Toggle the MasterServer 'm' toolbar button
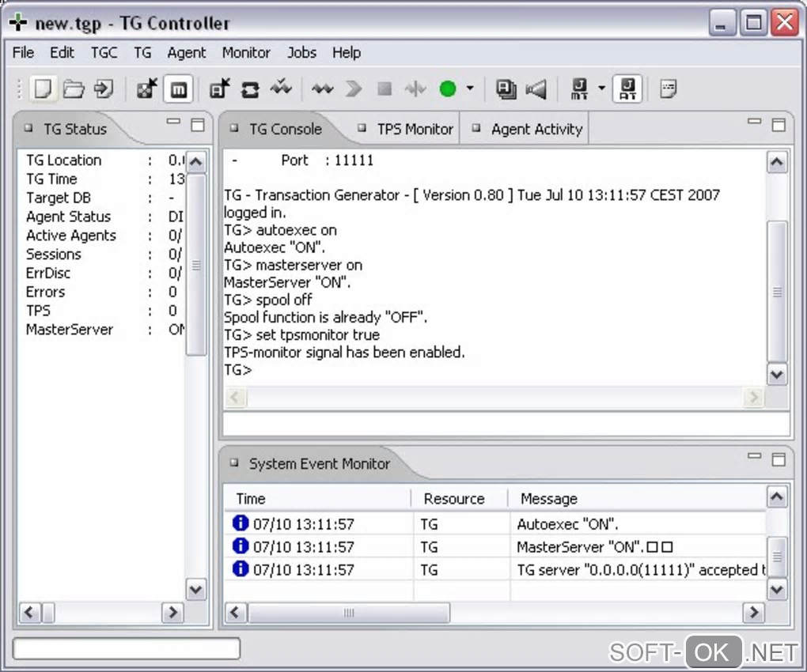Screen dimensions: 807x672 click(x=178, y=90)
